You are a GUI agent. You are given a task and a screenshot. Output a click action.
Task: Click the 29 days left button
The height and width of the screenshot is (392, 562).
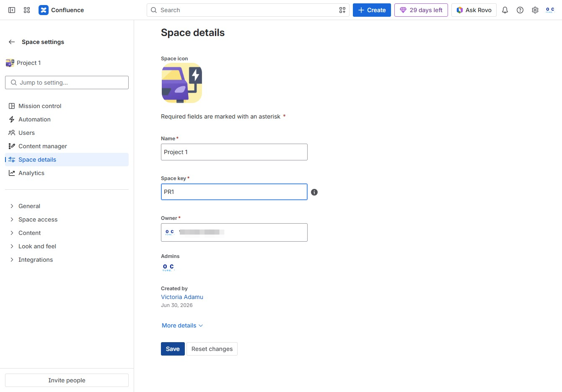(x=421, y=10)
